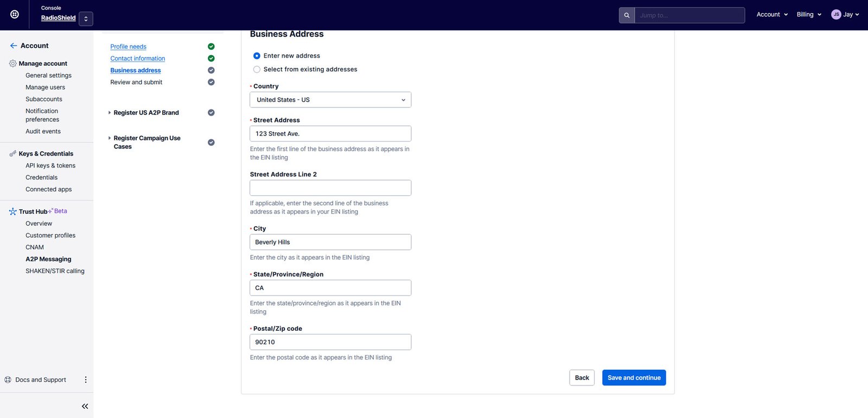The image size is (868, 418).
Task: Open Trust Hub Overview
Action: pyautogui.click(x=39, y=223)
